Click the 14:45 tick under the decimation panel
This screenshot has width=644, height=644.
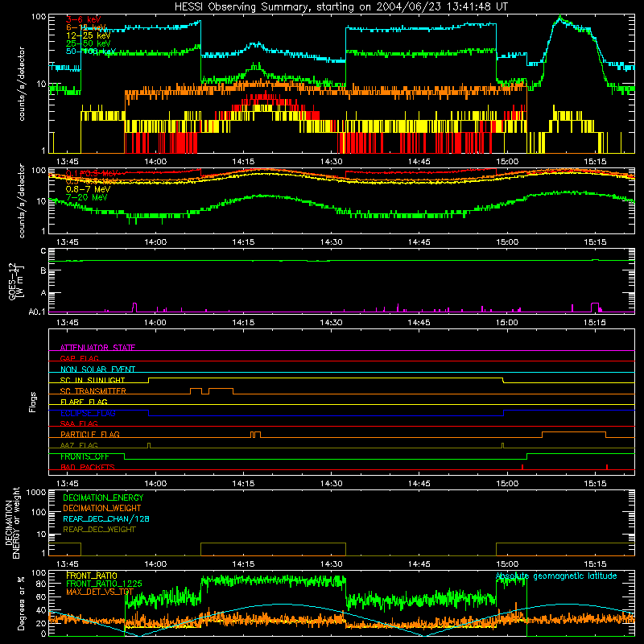point(419,564)
